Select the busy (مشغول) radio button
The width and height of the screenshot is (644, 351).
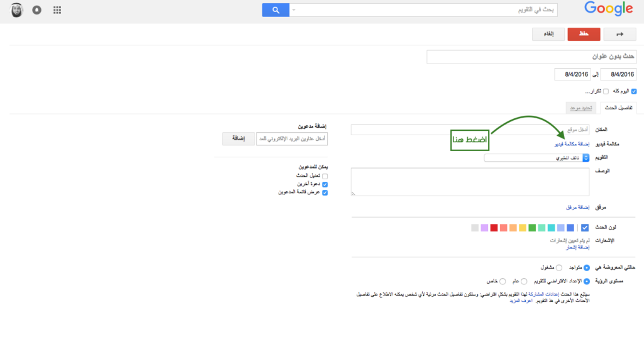pyautogui.click(x=559, y=267)
